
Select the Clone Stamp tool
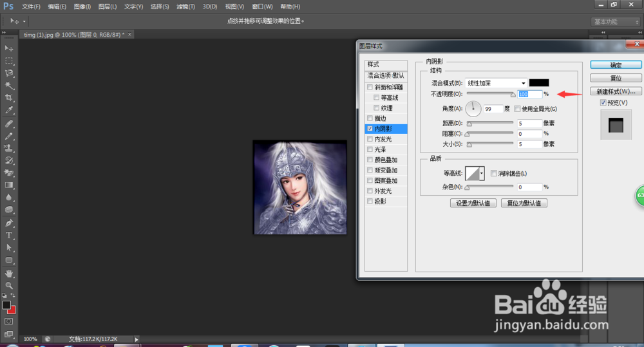[8, 148]
